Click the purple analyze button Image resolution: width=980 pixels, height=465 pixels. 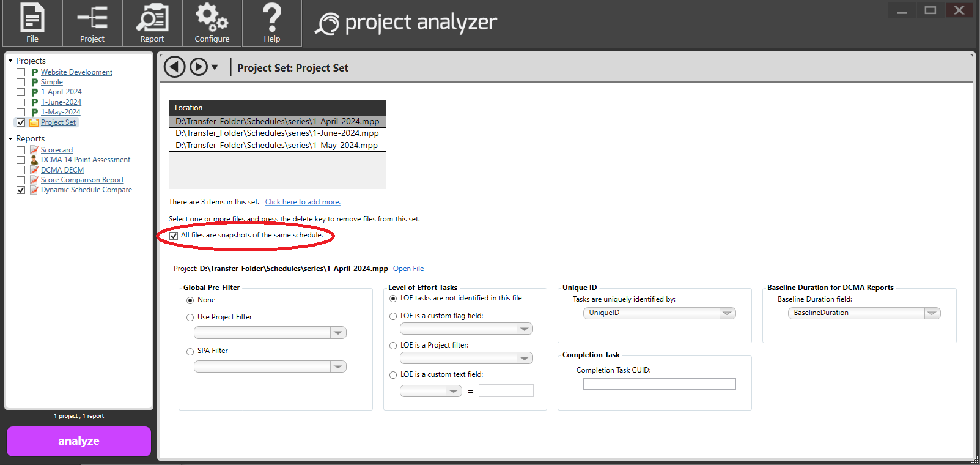[x=79, y=441]
